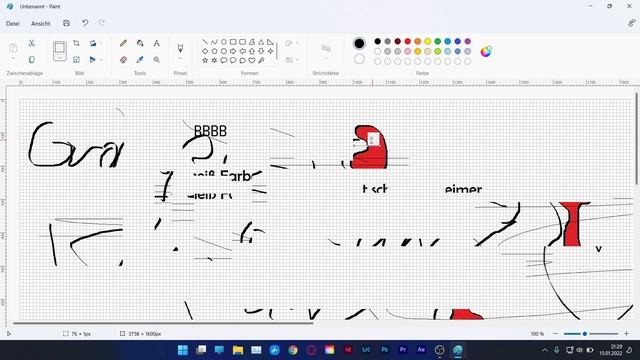Select Color 2 white secondary swatch
This screenshot has width=640, height=360.
pyautogui.click(x=359, y=59)
